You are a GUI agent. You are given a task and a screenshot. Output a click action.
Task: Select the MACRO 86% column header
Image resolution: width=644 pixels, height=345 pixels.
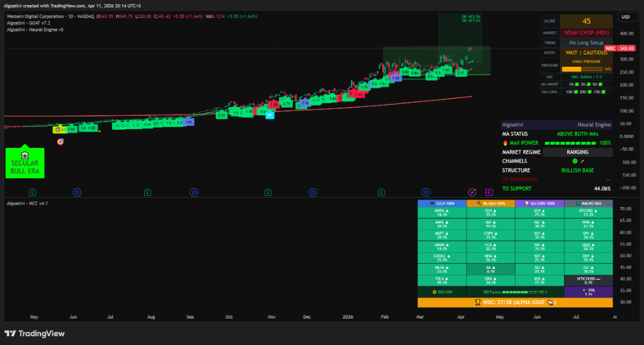click(x=589, y=203)
